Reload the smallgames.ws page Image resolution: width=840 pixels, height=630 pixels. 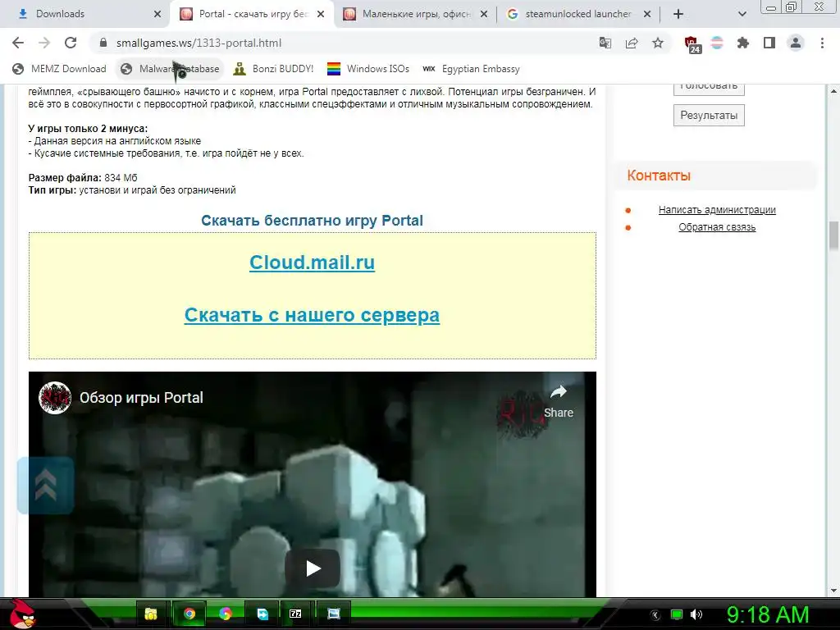[71, 43]
